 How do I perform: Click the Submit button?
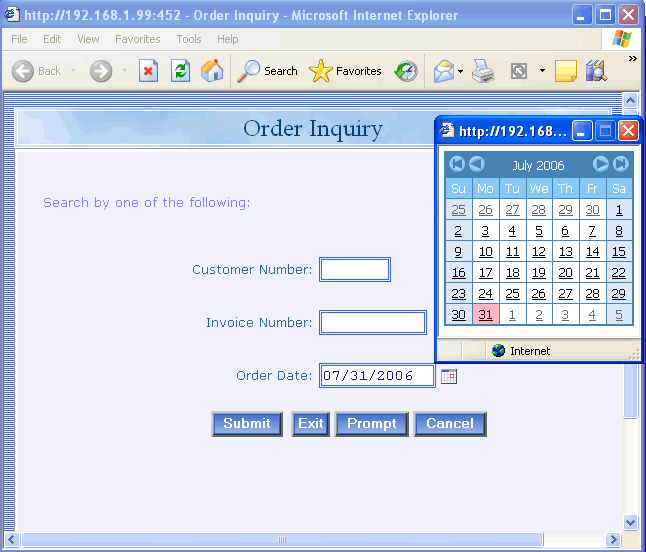click(x=247, y=424)
